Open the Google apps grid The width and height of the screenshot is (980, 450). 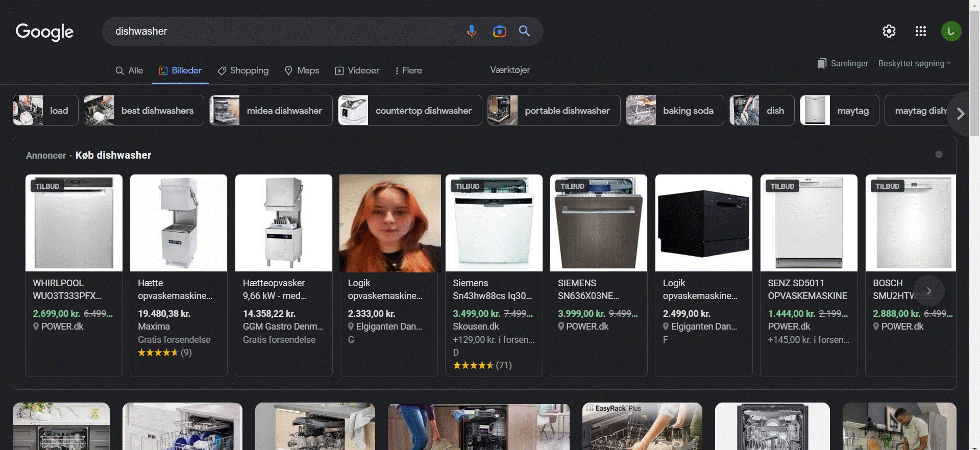[920, 31]
